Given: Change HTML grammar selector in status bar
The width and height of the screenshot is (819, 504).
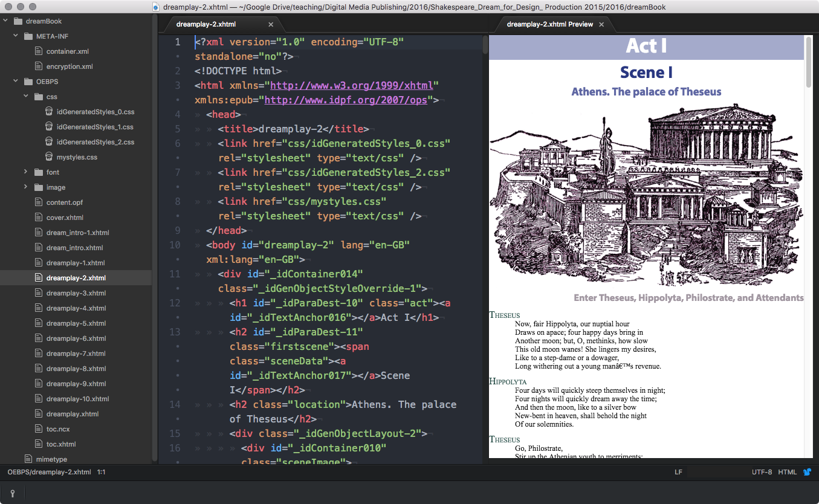Looking at the screenshot, I should point(788,472).
